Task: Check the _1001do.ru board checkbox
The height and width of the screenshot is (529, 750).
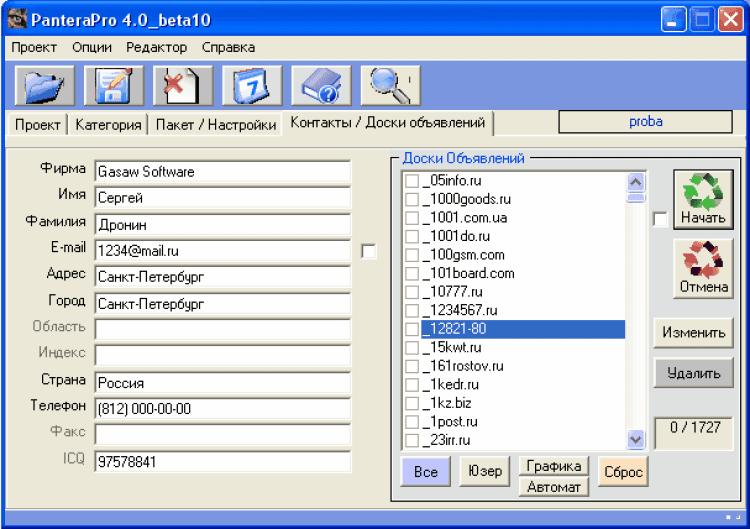Action: click(412, 236)
